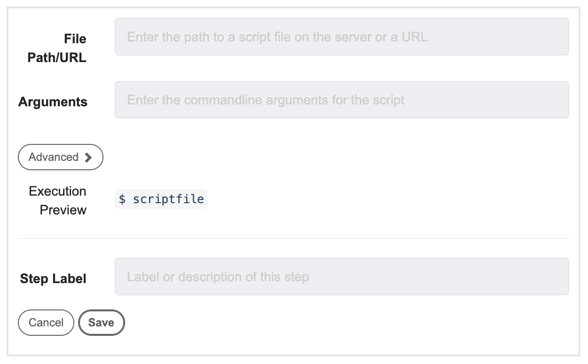Expand the Advanced options section

point(61,157)
